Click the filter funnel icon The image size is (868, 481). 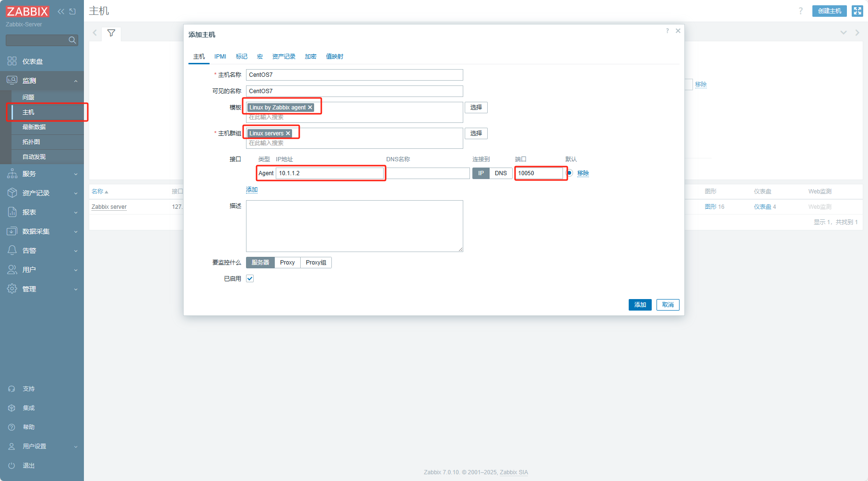click(x=111, y=33)
